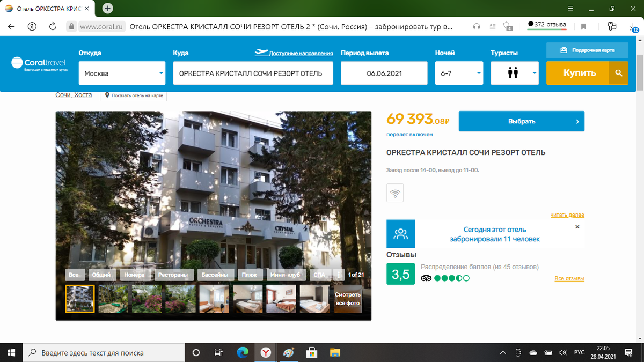Open Cortana circle icon on taskbar
The width and height of the screenshot is (644, 362).
coord(196,352)
